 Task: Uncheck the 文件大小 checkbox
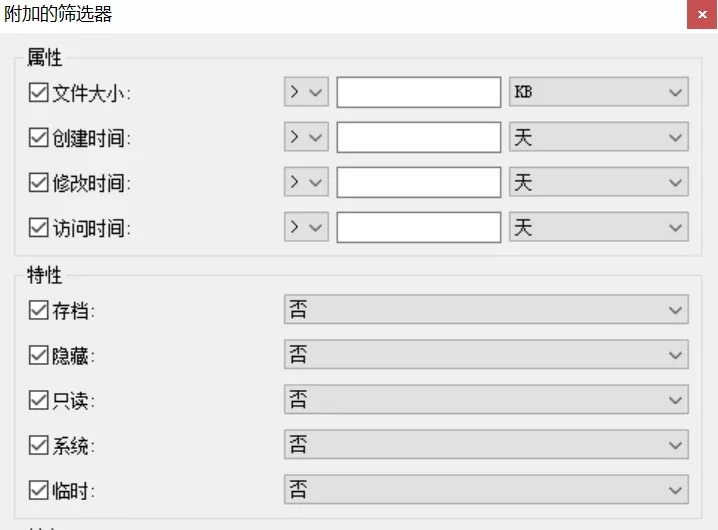[x=38, y=93]
